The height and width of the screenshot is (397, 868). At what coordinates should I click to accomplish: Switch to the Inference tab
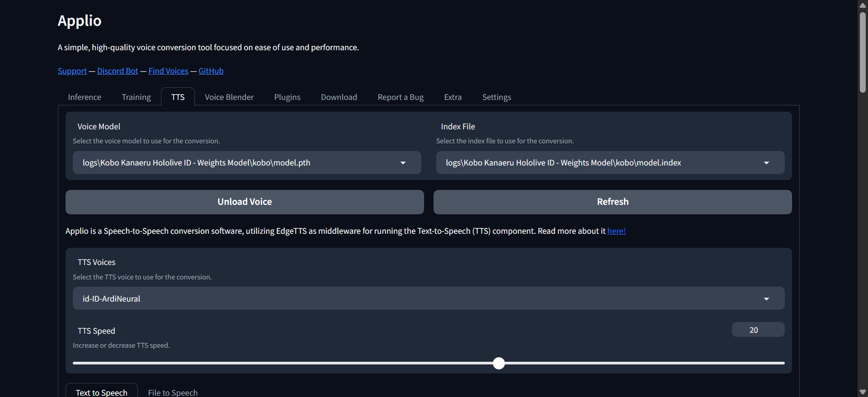click(x=85, y=97)
